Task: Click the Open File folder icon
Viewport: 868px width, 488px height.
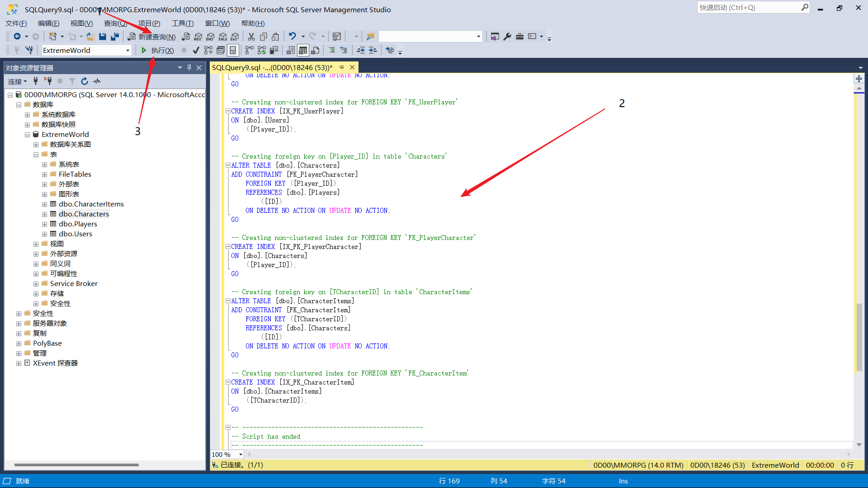Action: point(90,37)
